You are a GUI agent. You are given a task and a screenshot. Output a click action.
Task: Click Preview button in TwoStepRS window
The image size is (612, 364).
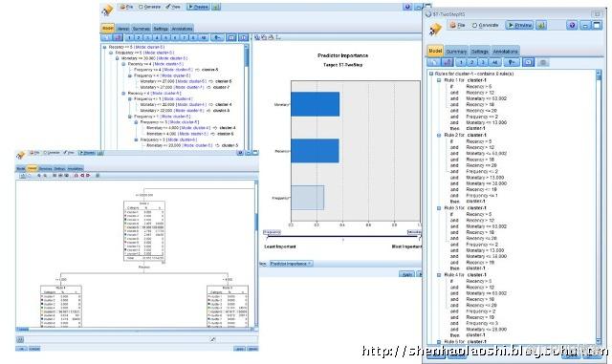pyautogui.click(x=519, y=25)
